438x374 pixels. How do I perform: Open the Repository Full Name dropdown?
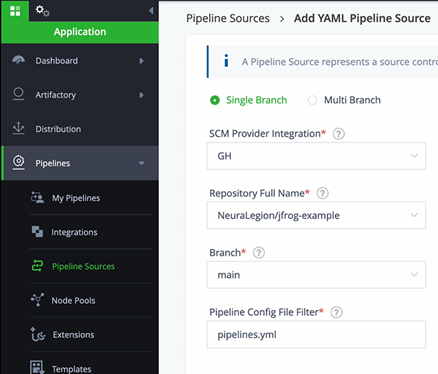[x=316, y=215]
